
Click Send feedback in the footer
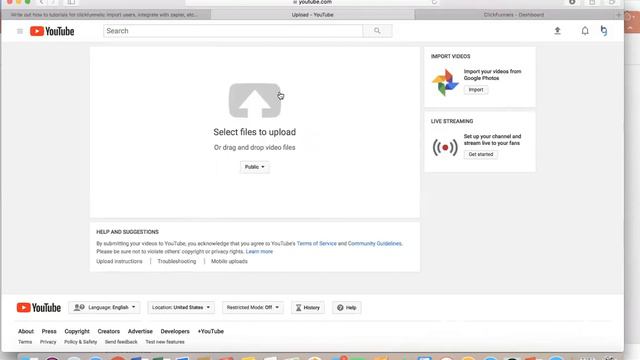[x=121, y=342]
